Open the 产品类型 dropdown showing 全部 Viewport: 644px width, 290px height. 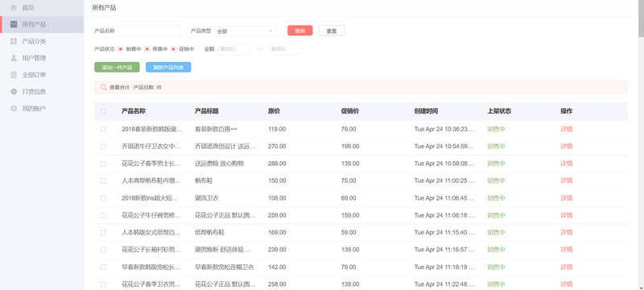(x=246, y=31)
